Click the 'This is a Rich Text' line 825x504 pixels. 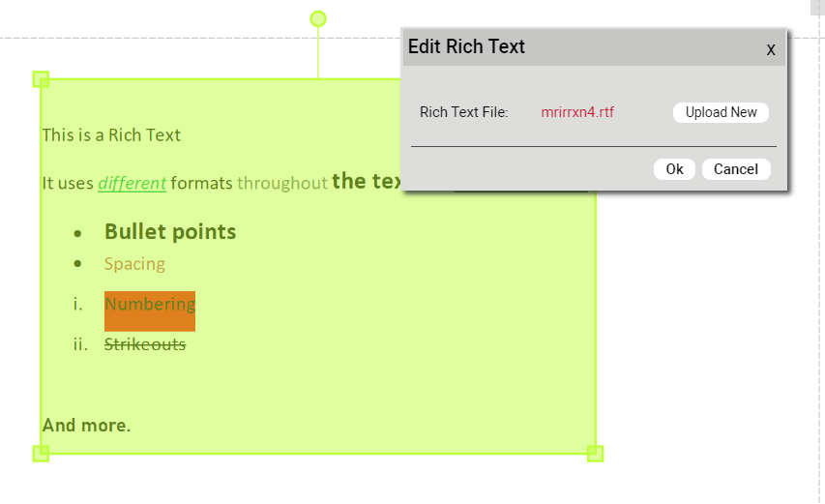coord(111,134)
